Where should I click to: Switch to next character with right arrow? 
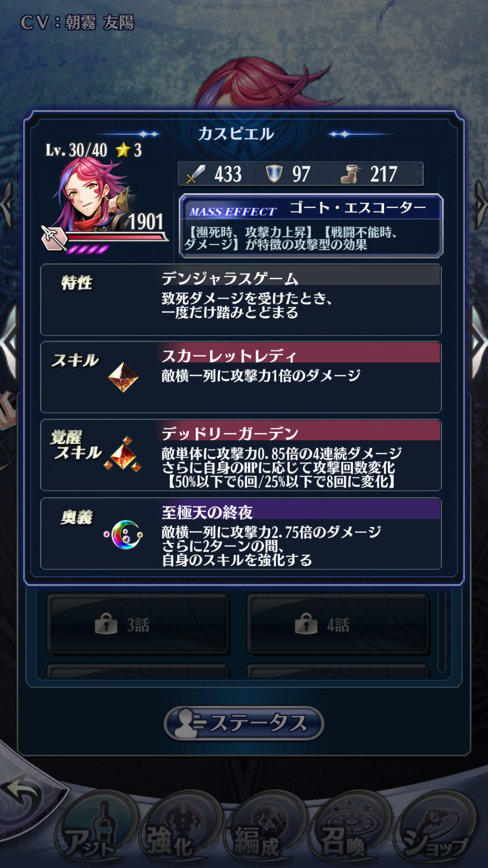point(479,343)
